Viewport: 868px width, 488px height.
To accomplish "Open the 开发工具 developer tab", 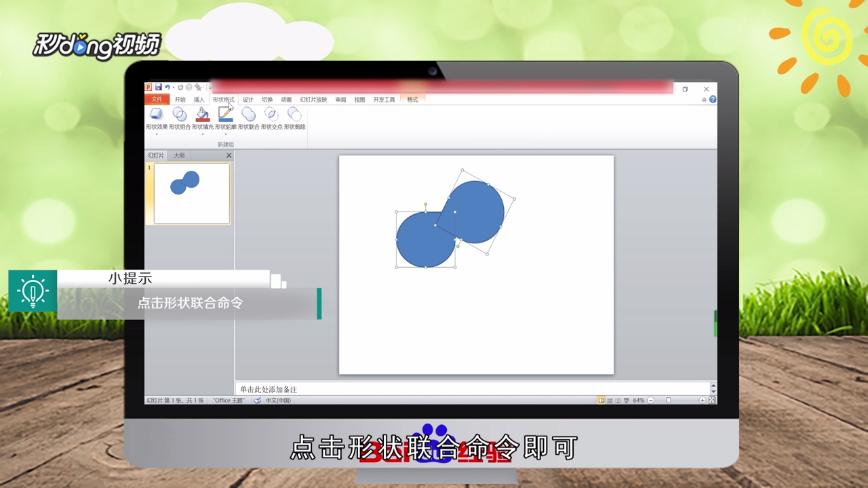I will [x=384, y=100].
